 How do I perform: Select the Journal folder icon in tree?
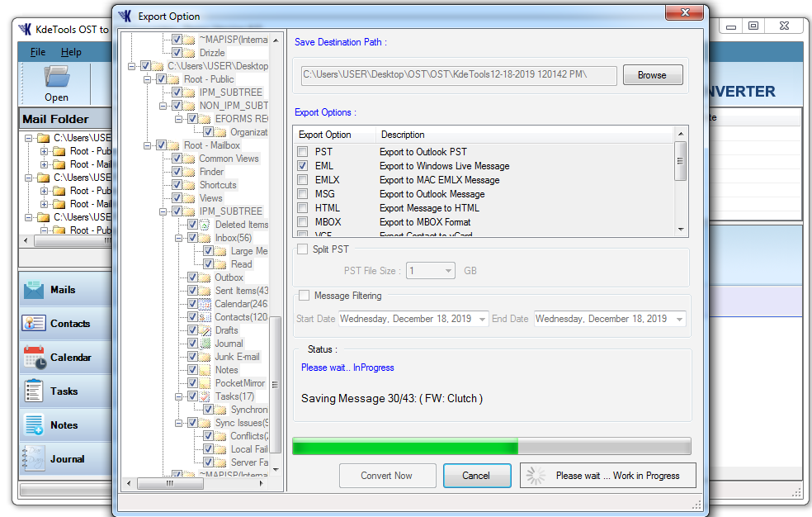point(205,344)
